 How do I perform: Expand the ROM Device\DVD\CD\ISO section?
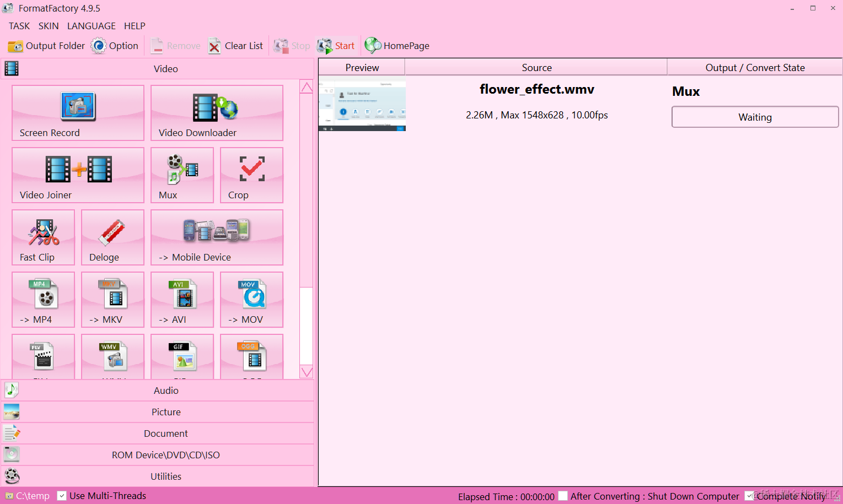point(158,455)
